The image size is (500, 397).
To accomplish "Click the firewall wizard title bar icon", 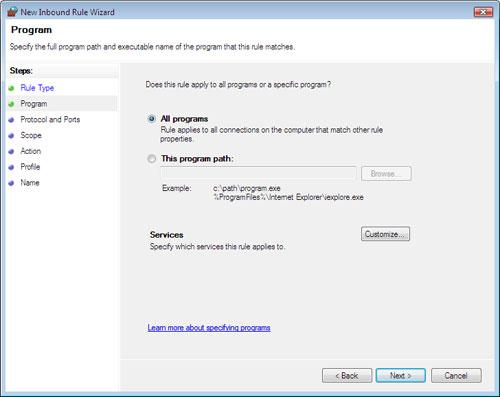I will click(12, 12).
